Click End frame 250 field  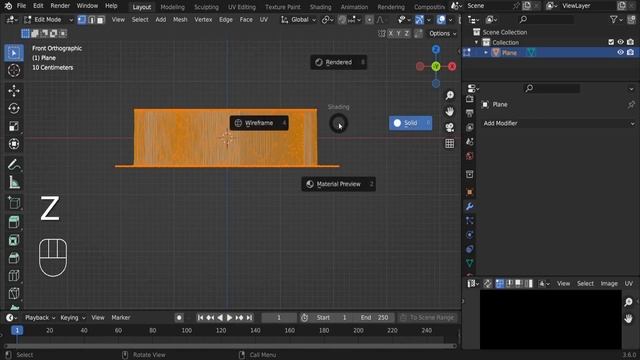[374, 318]
